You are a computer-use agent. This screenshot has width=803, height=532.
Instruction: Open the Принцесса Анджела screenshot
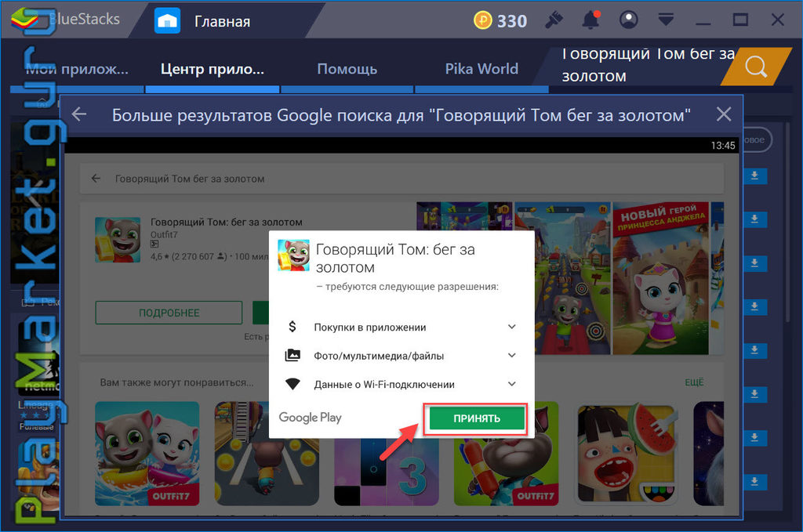pos(660,278)
